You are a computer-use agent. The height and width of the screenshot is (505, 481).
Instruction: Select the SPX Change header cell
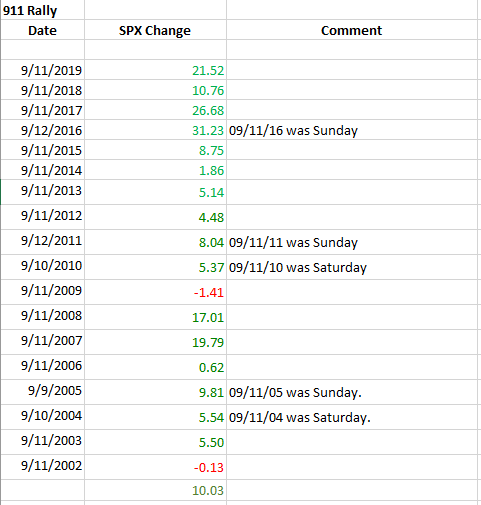tap(155, 30)
